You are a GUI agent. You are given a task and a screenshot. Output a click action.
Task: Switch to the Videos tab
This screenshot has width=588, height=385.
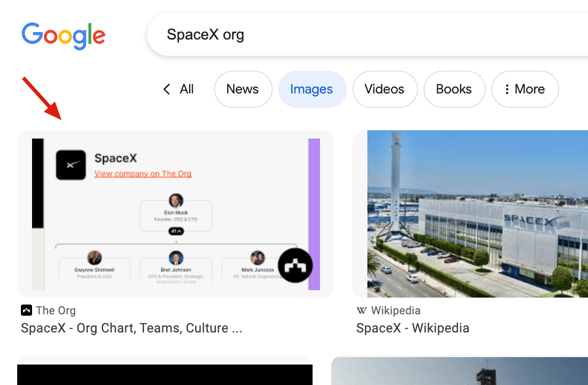click(x=385, y=89)
